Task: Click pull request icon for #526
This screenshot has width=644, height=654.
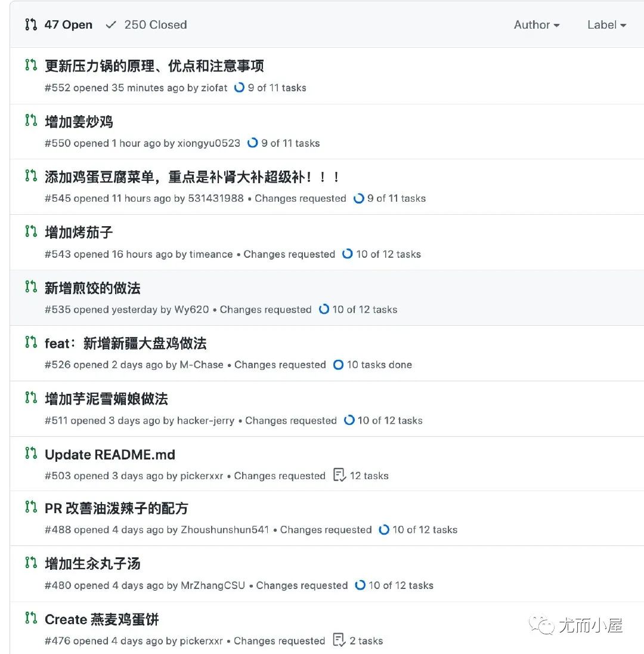Action: click(x=31, y=342)
